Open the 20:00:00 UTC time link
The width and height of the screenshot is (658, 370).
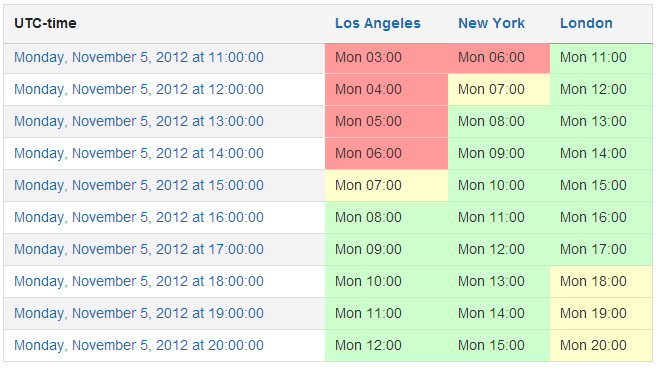click(x=139, y=345)
